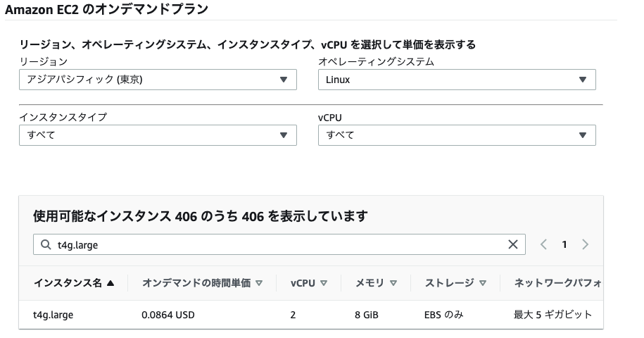
Task: Expand the インスタンスタイプ dropdown
Action: [x=158, y=135]
